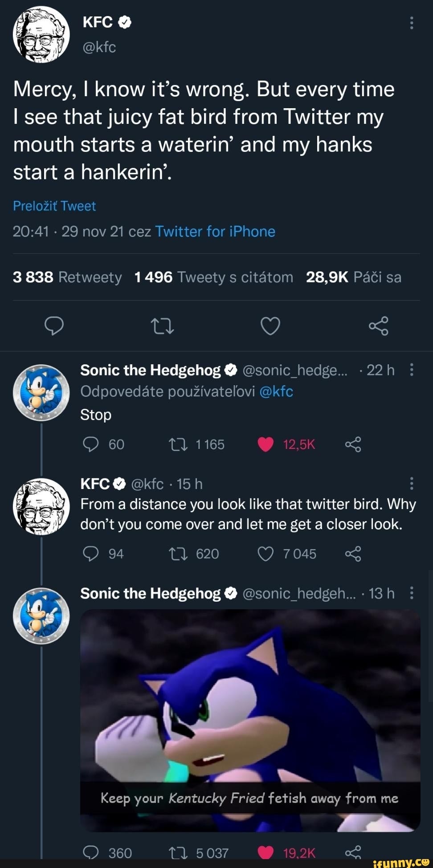Open options menu for Sonic's Stop reply
The height and width of the screenshot is (868, 433).
[412, 370]
